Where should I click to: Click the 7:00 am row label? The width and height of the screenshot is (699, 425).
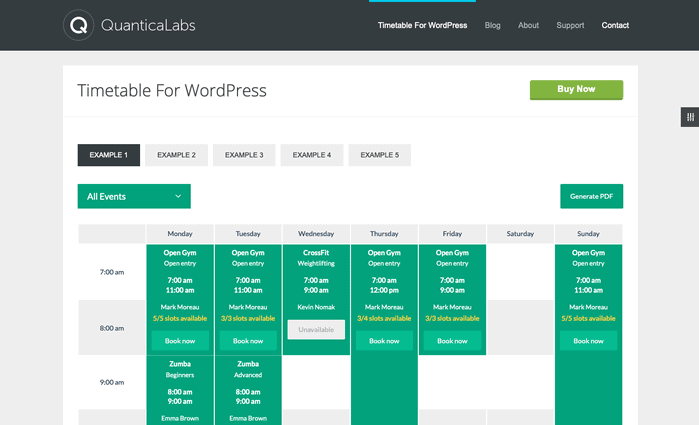(112, 272)
